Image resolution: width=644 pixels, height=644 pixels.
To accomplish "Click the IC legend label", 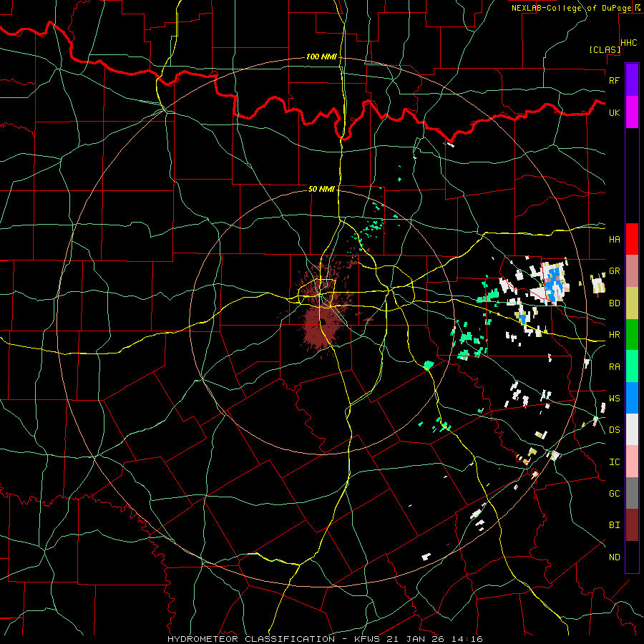I will (615, 462).
